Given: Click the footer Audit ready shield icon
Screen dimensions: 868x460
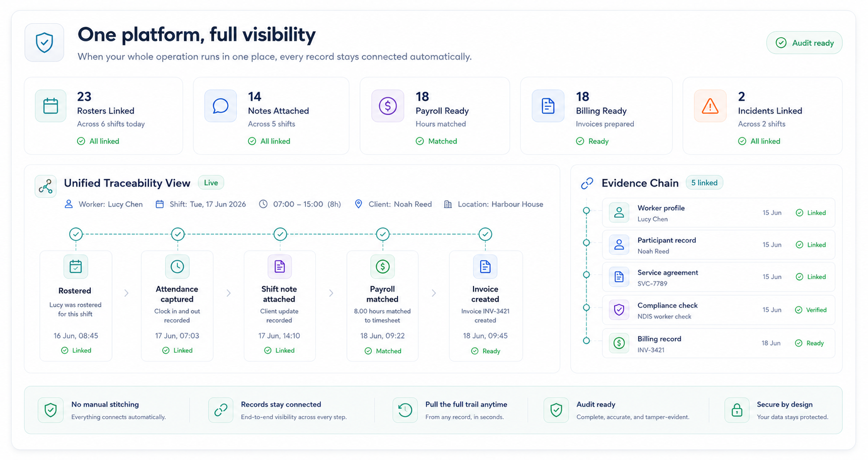Looking at the screenshot, I should [x=556, y=410].
